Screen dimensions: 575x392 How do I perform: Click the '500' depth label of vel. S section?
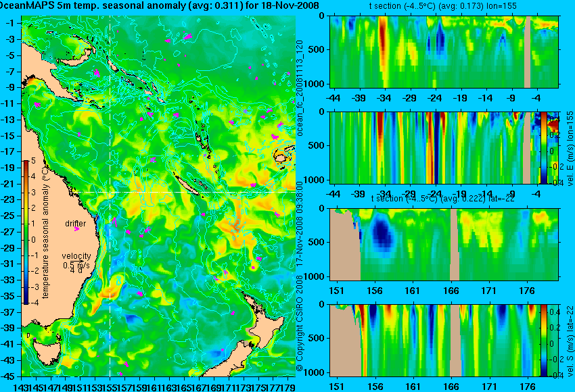[317, 338]
